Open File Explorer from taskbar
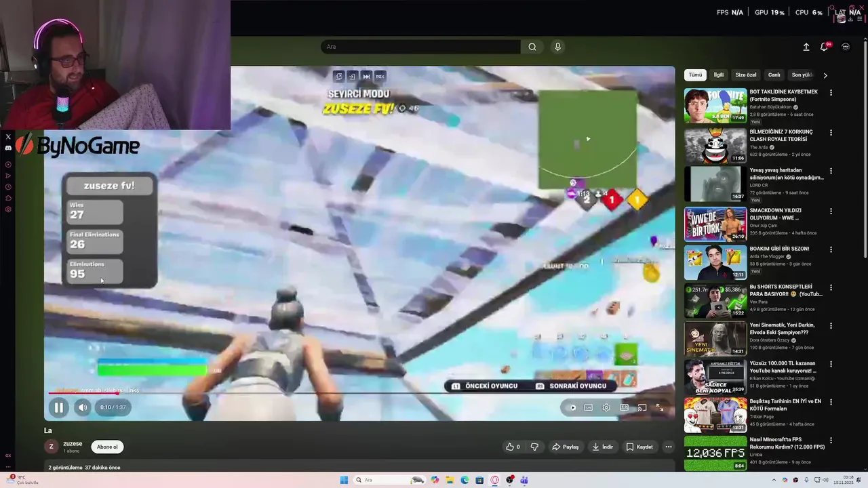 pyautogui.click(x=450, y=480)
